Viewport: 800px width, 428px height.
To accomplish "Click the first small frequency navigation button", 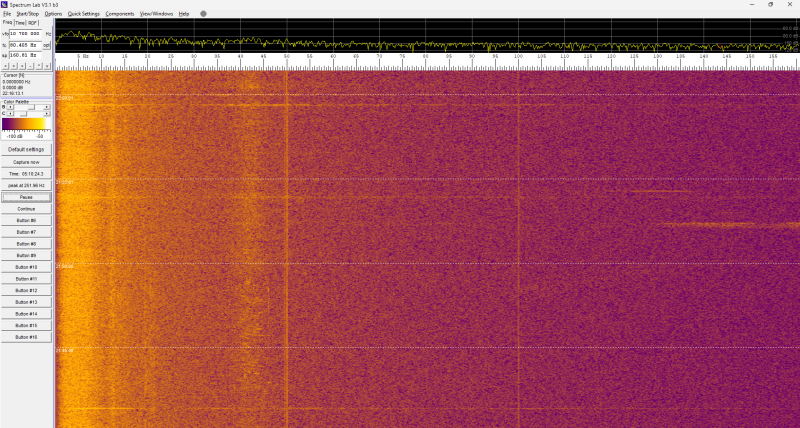I will [x=6, y=66].
